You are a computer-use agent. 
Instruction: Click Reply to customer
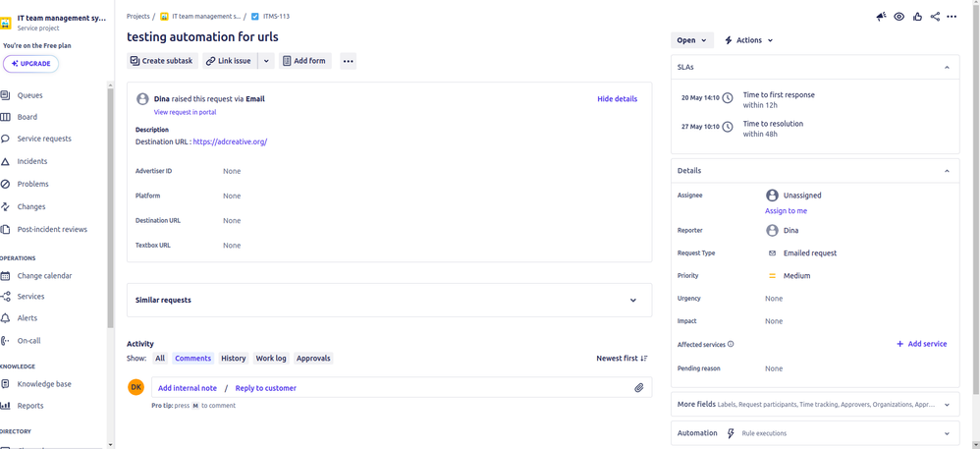266,388
